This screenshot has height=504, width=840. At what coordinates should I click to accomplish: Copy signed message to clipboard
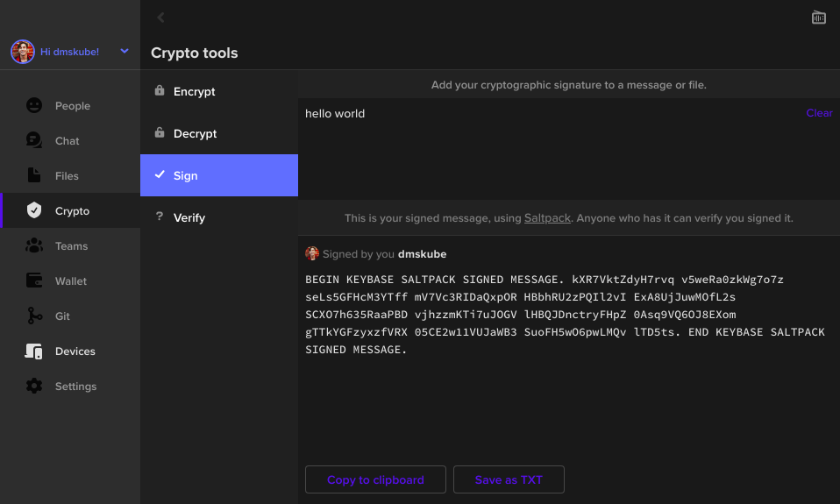tap(375, 479)
